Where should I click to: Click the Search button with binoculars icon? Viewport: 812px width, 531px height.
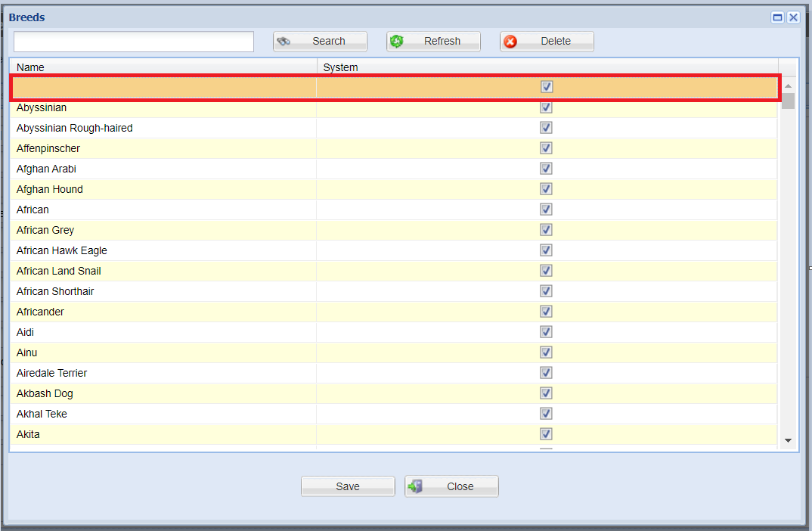[320, 42]
